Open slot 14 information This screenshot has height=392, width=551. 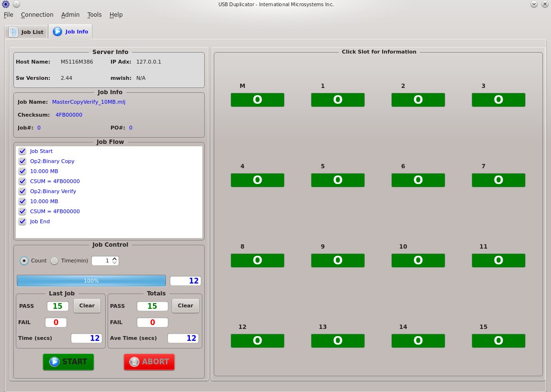418,341
